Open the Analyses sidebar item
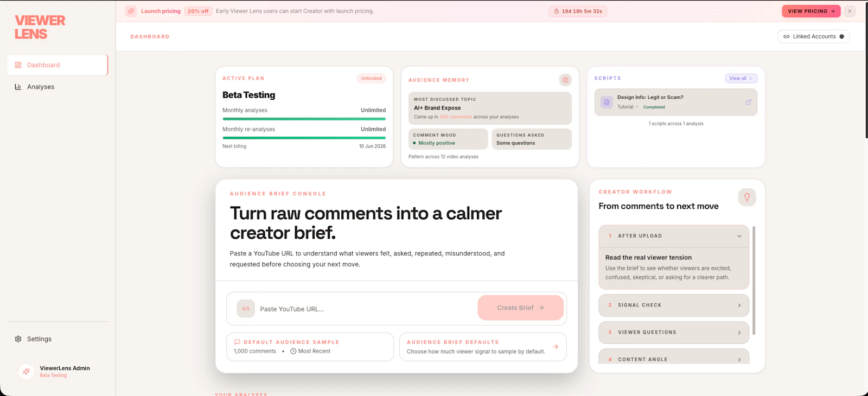This screenshot has width=868, height=396. pos(58,87)
